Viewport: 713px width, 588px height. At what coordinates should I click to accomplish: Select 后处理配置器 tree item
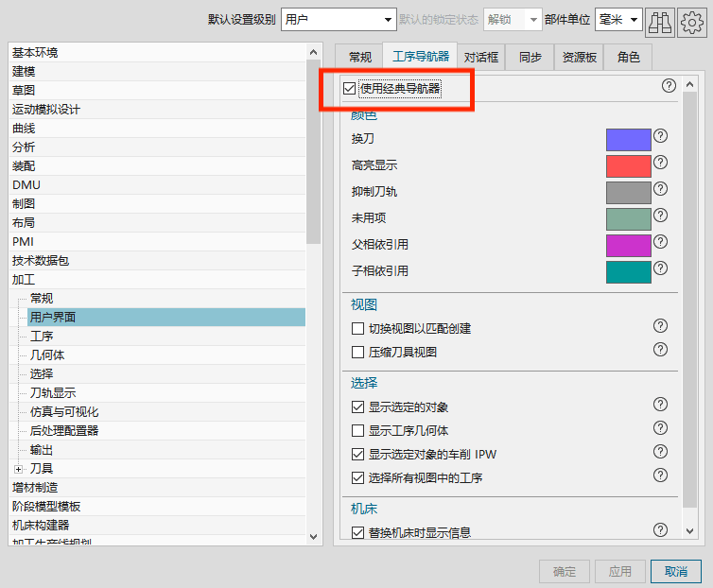pos(64,431)
